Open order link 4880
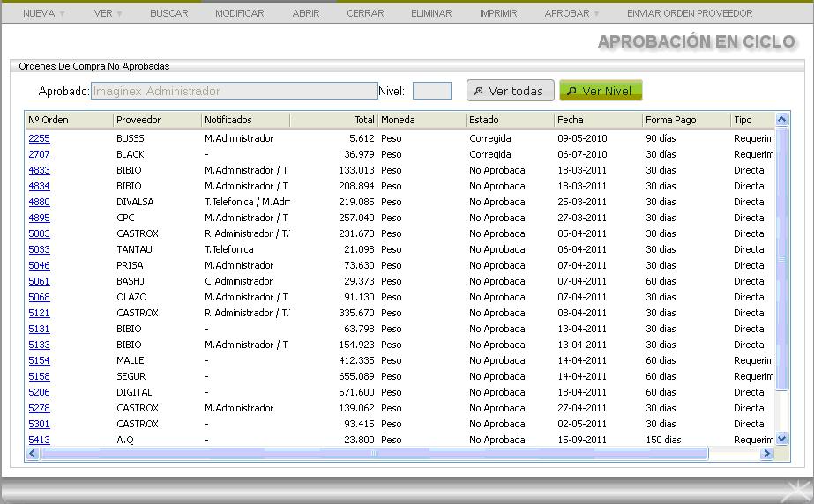This screenshot has height=504, width=814. pyautogui.click(x=40, y=203)
